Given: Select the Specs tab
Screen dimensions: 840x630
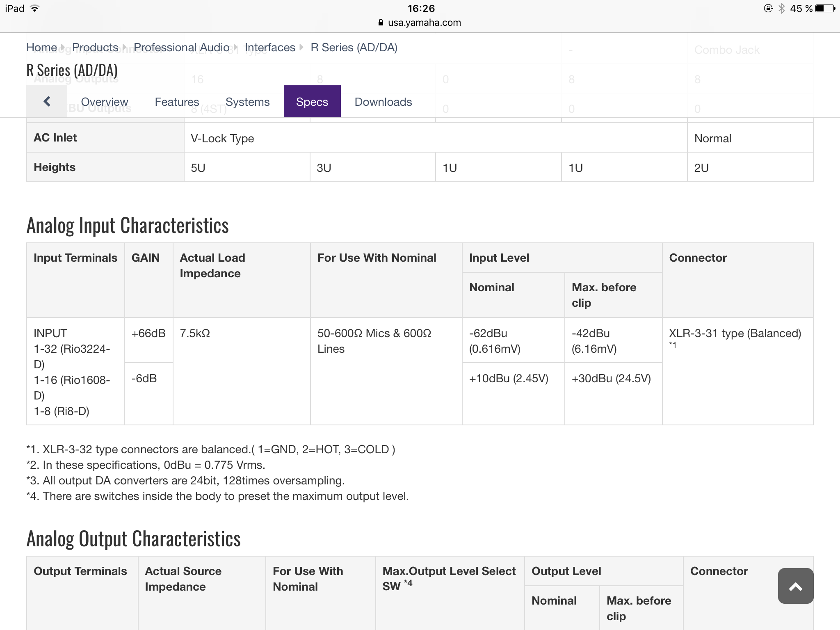Looking at the screenshot, I should click(312, 102).
